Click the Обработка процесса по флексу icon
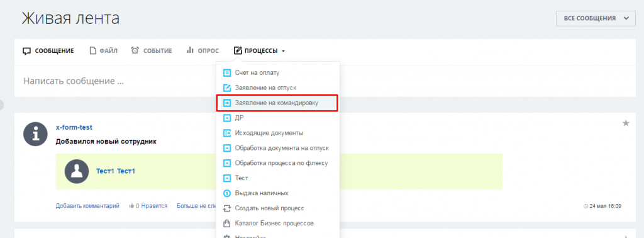Viewport: 644px width, 238px height. coord(226,163)
